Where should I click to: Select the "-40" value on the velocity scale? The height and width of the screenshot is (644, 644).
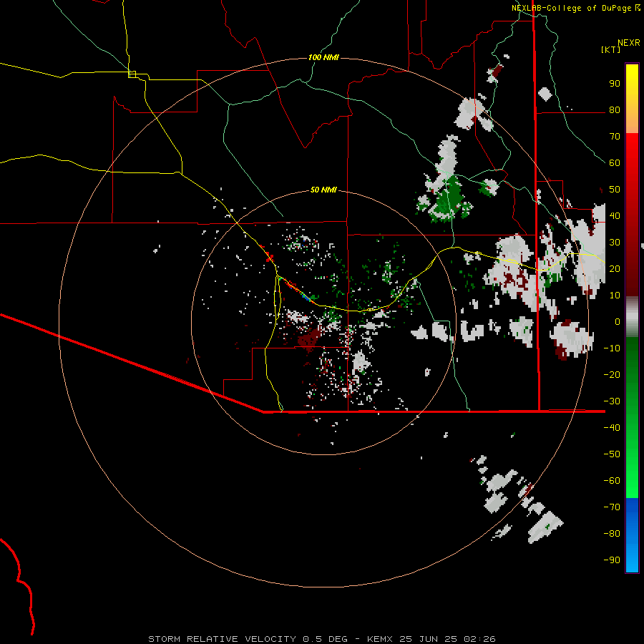pos(612,428)
